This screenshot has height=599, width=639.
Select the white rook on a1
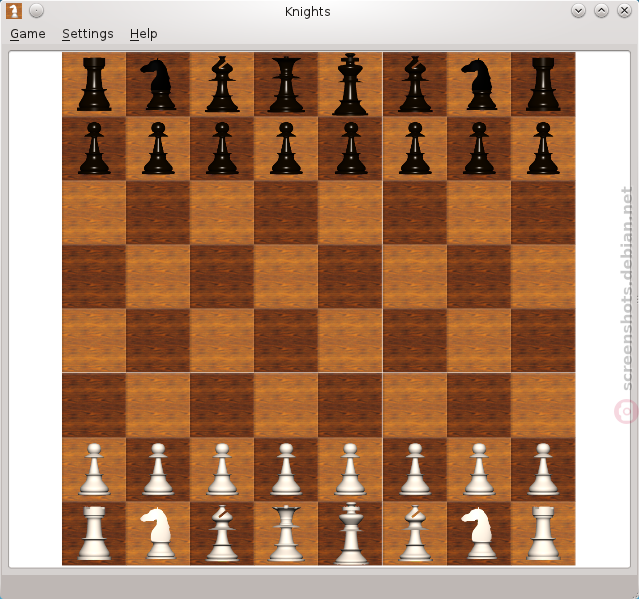[x=94, y=533]
